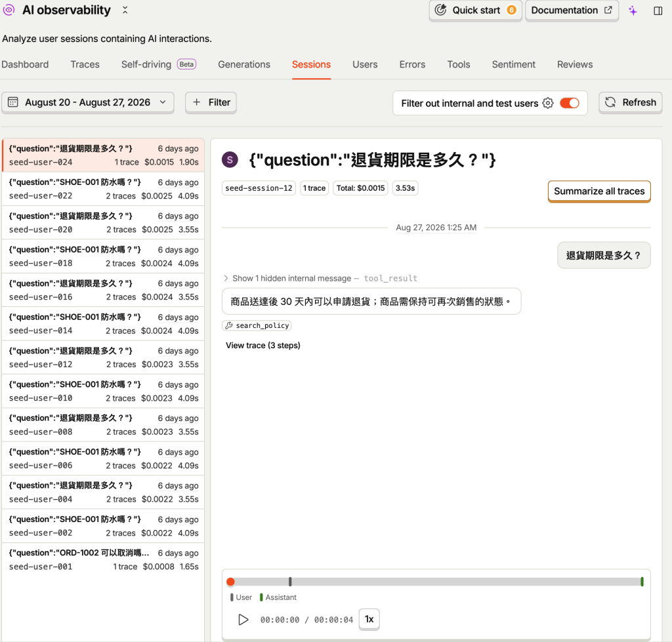The width and height of the screenshot is (672, 642).
Task: Click the seed-session-12 tag
Action: (259, 188)
